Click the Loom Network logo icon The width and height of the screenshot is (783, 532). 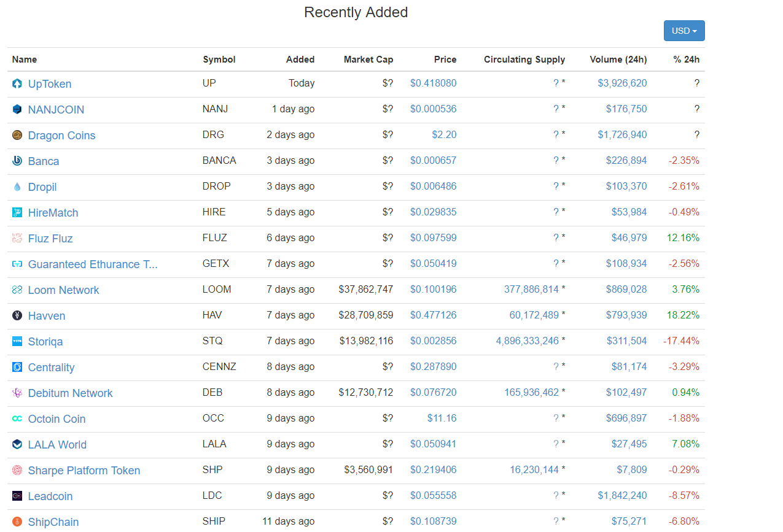point(17,290)
